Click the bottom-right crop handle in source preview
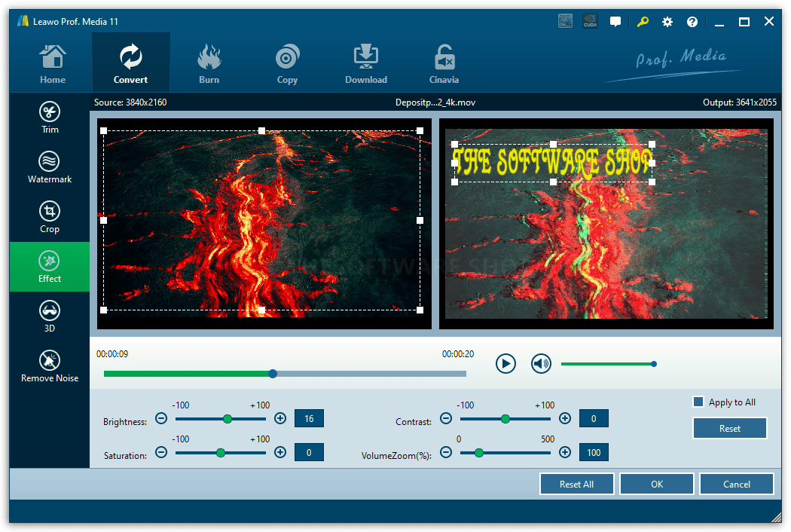 pos(420,310)
